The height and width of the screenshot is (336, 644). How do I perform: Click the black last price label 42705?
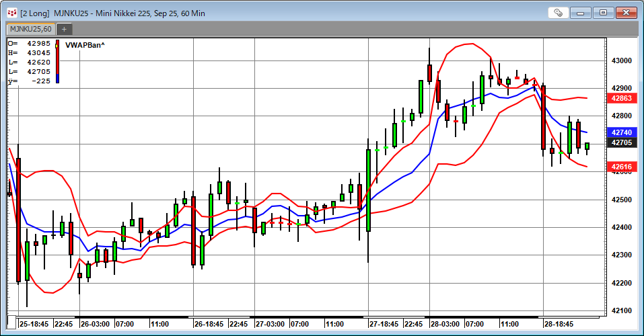(x=621, y=142)
